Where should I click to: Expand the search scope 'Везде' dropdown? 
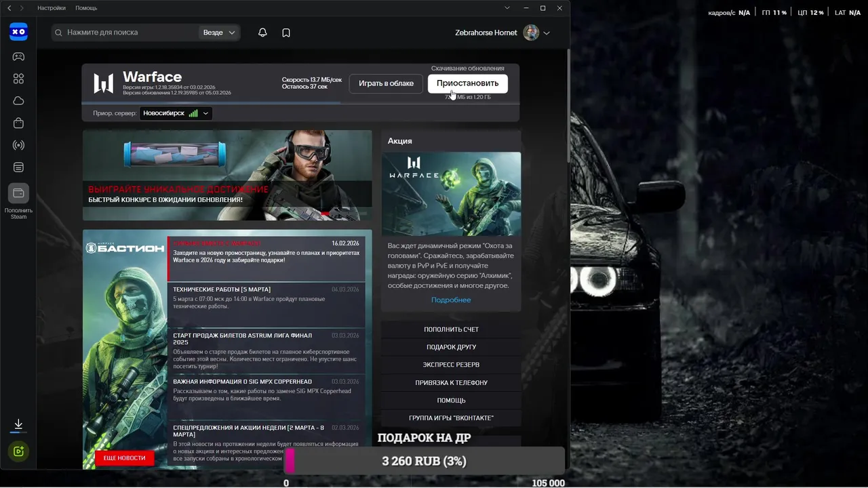coord(220,33)
